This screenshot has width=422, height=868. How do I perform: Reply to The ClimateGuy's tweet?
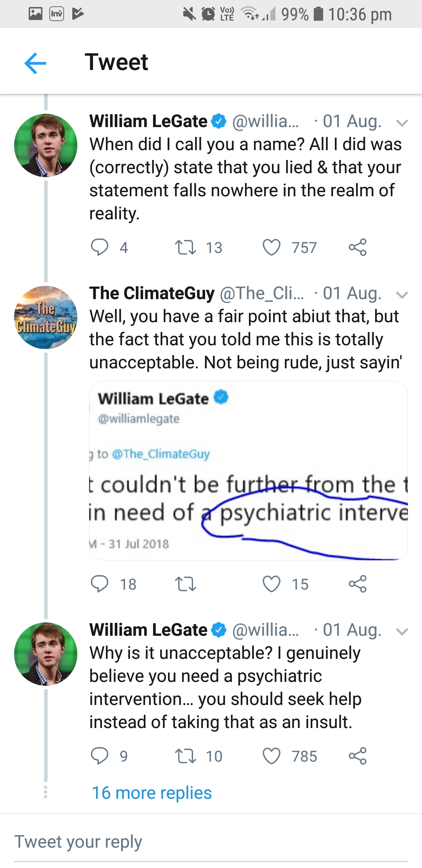pyautogui.click(x=100, y=584)
